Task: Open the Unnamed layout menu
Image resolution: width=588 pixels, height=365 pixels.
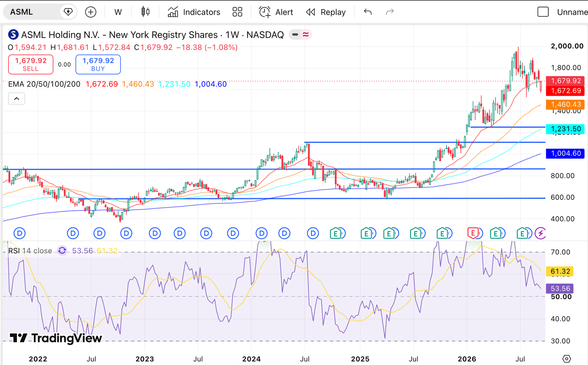Action: click(572, 12)
